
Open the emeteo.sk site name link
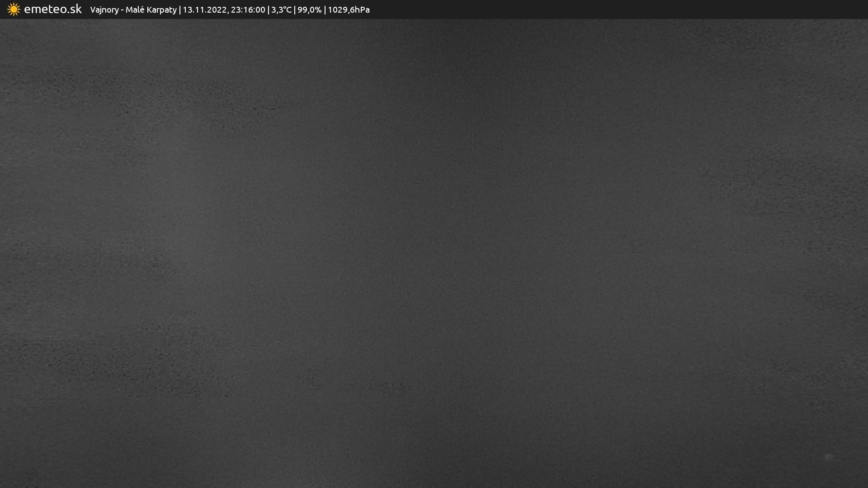click(52, 9)
